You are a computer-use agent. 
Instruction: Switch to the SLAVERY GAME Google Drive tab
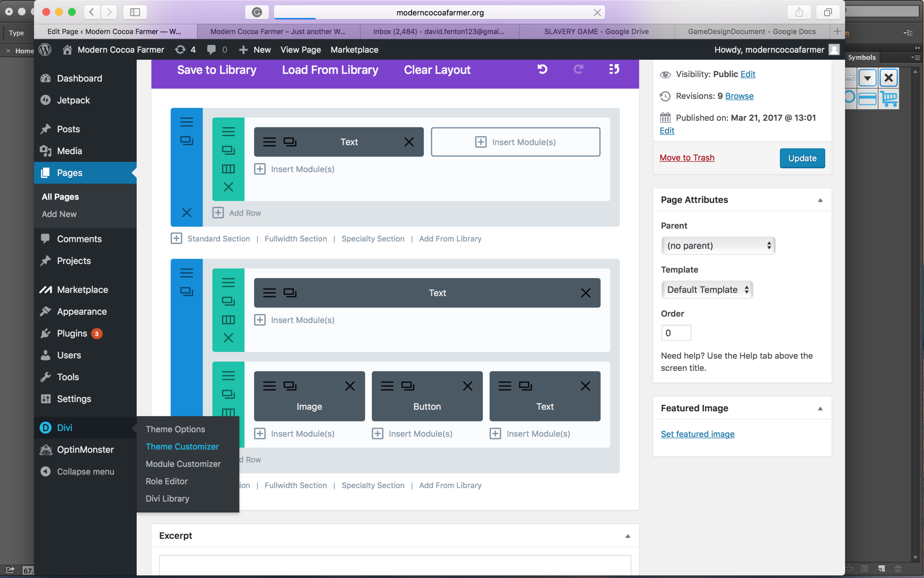(596, 32)
